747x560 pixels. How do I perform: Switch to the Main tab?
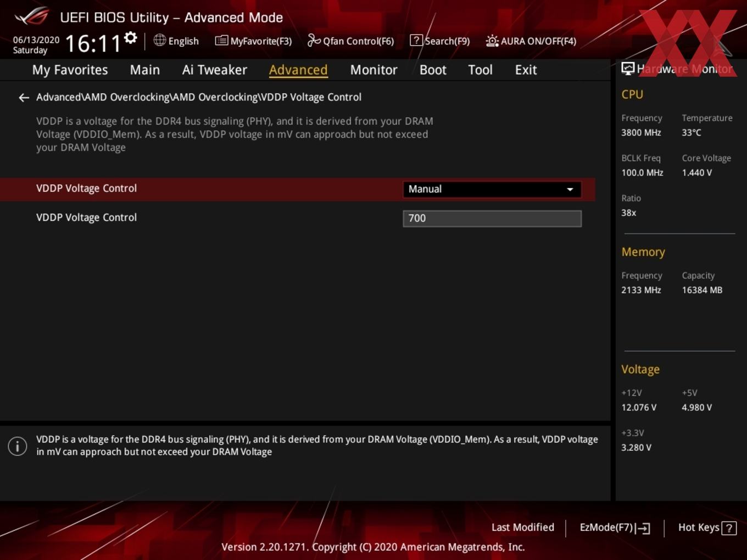pyautogui.click(x=145, y=70)
